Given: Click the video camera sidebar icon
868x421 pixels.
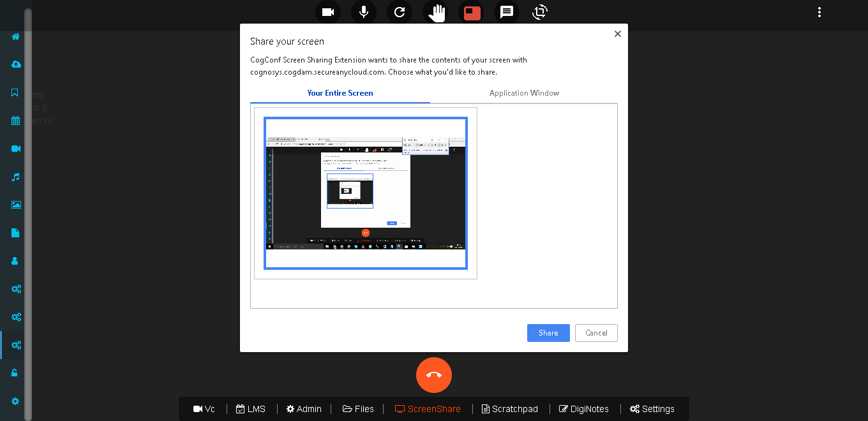Looking at the screenshot, I should (x=16, y=149).
